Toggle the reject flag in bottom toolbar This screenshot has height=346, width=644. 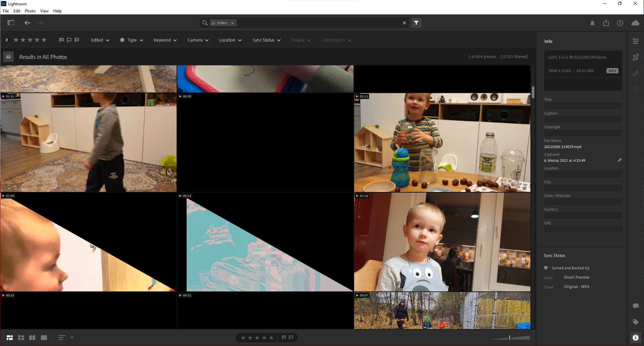pyautogui.click(x=291, y=338)
